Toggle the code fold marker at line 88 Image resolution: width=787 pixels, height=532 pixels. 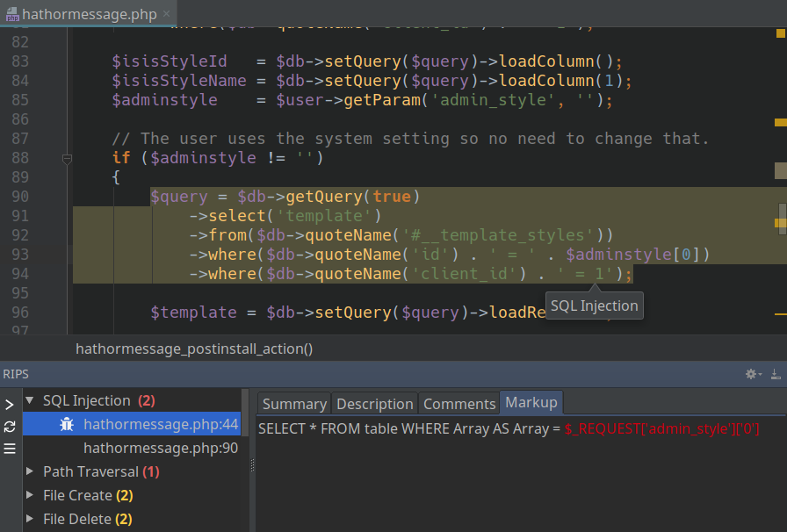tap(67, 159)
